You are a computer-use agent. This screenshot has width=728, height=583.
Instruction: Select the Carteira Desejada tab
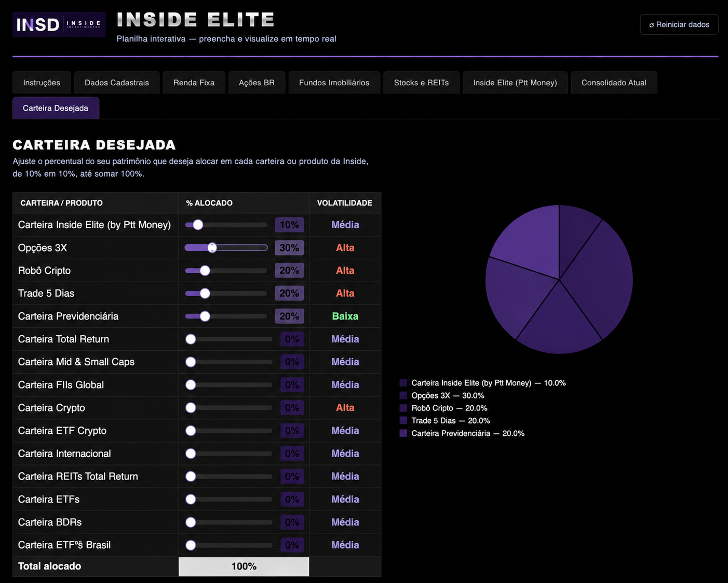(56, 108)
